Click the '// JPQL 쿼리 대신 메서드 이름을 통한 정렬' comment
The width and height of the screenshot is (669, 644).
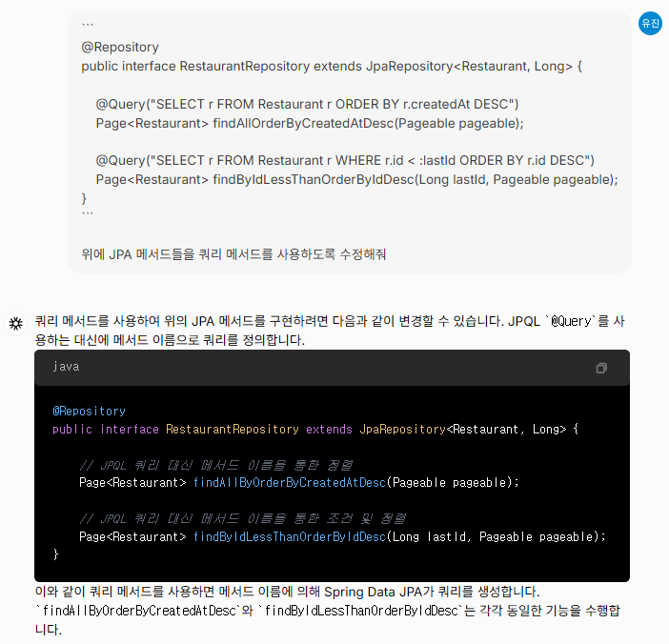216,465
